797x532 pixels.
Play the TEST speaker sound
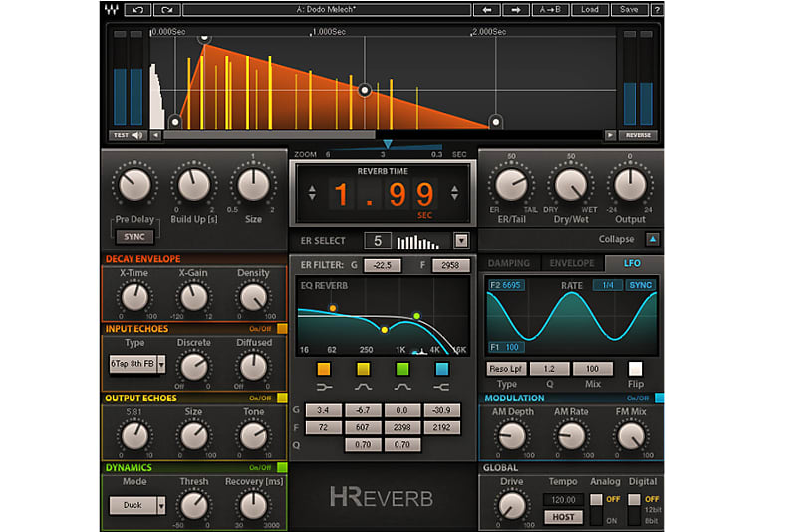tap(129, 135)
